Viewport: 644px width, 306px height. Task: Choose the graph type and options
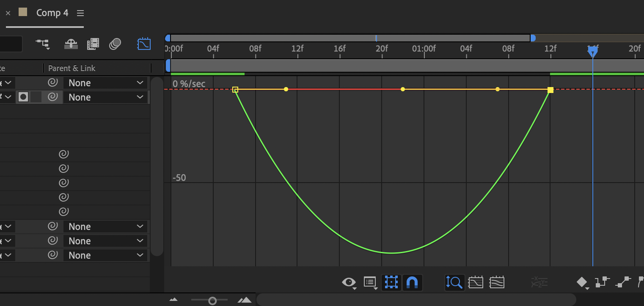point(370,282)
